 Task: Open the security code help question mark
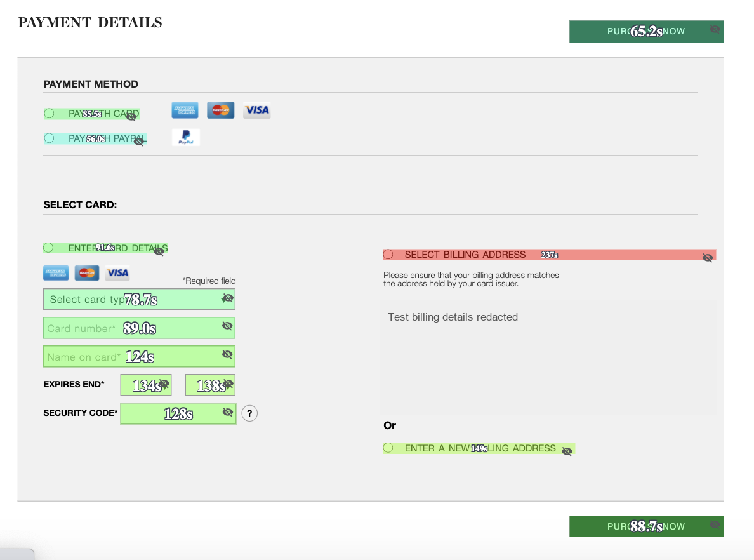(x=249, y=413)
